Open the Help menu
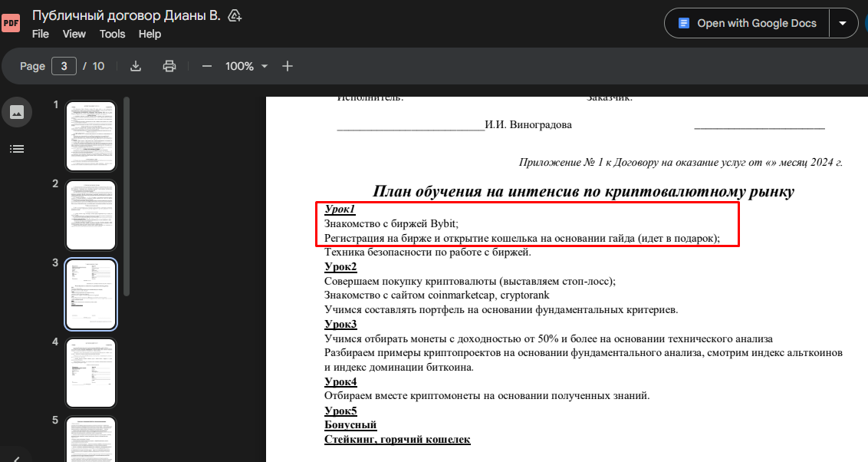The image size is (868, 462). (150, 34)
